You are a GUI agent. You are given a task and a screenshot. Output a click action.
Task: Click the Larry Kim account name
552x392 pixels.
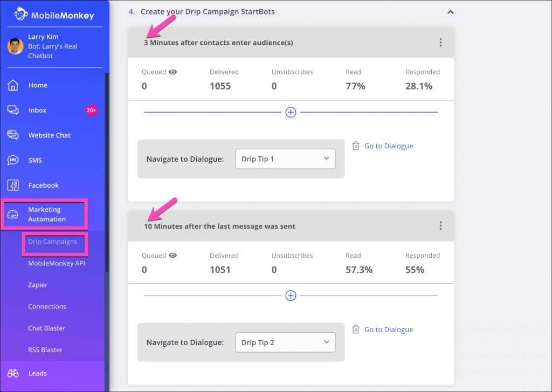[x=43, y=37]
